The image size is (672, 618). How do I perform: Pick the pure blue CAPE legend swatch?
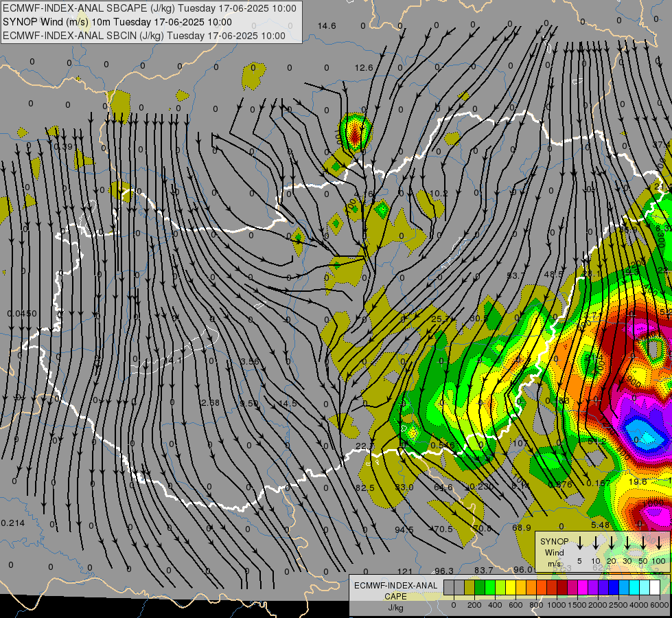(614, 587)
